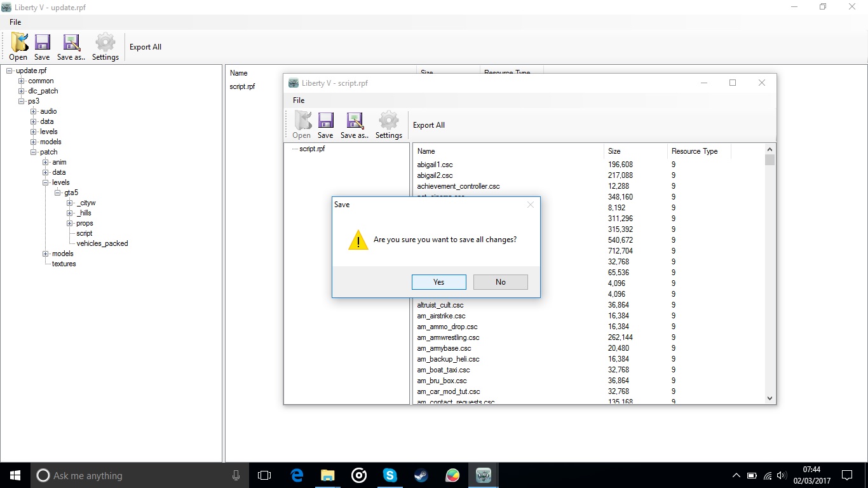Click Save icon in script.rpf window
This screenshot has height=488, width=868.
[x=325, y=121]
